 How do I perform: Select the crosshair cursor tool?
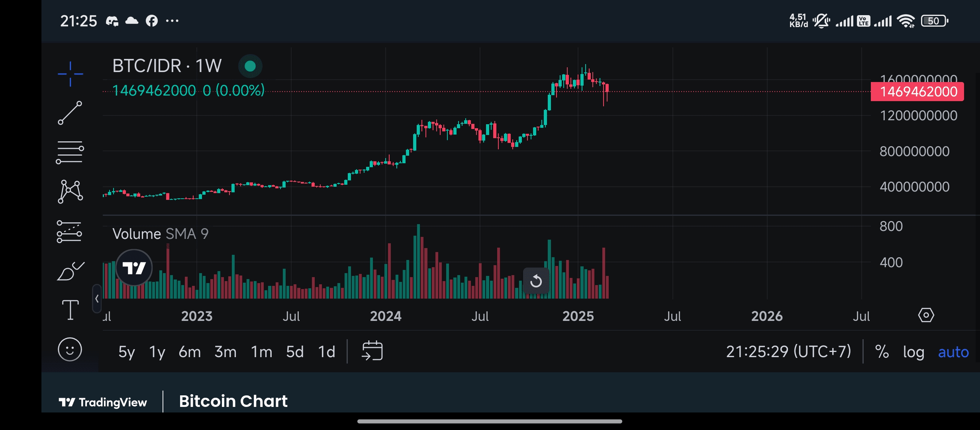coord(70,74)
